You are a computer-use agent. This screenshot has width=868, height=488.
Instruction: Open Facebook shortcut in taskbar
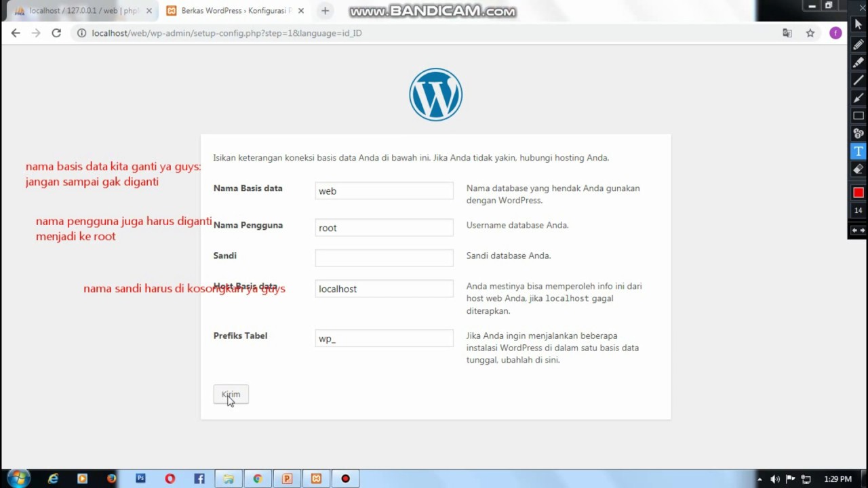199,479
